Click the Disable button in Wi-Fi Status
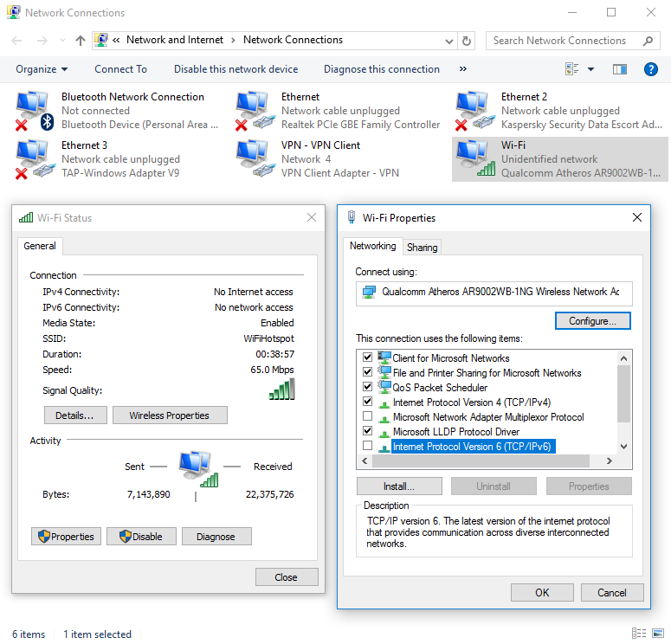The height and width of the screenshot is (644, 671). (x=141, y=536)
